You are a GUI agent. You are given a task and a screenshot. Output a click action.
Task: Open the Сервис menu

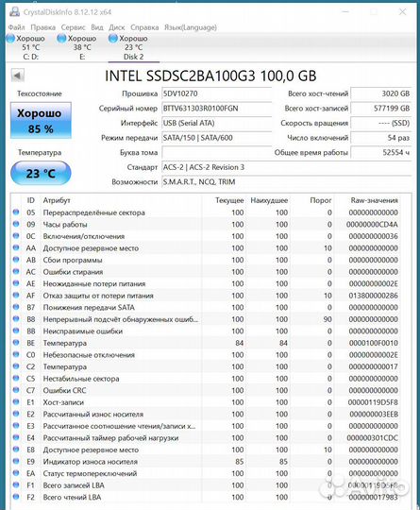click(73, 27)
